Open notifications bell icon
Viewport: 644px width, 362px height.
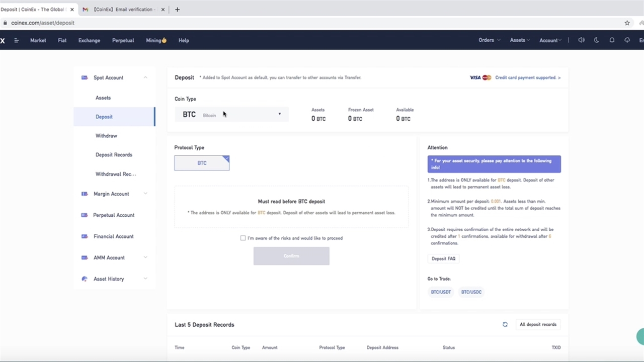click(x=612, y=40)
